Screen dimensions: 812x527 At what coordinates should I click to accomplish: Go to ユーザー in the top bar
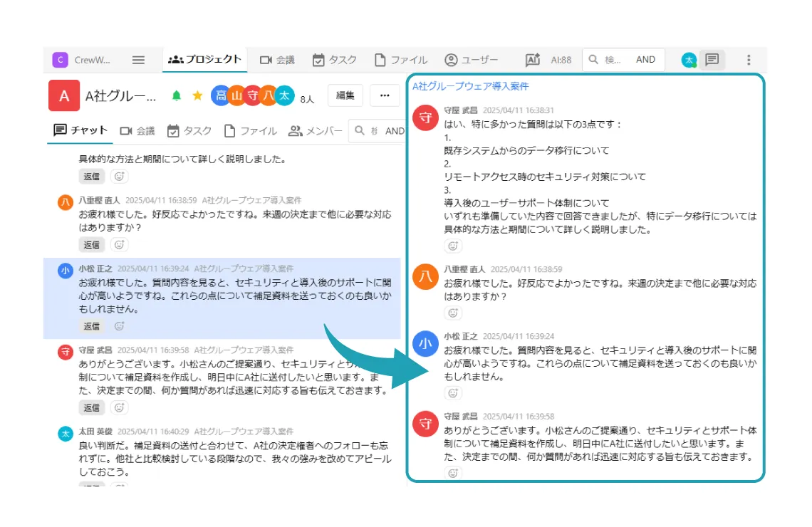[x=472, y=60]
